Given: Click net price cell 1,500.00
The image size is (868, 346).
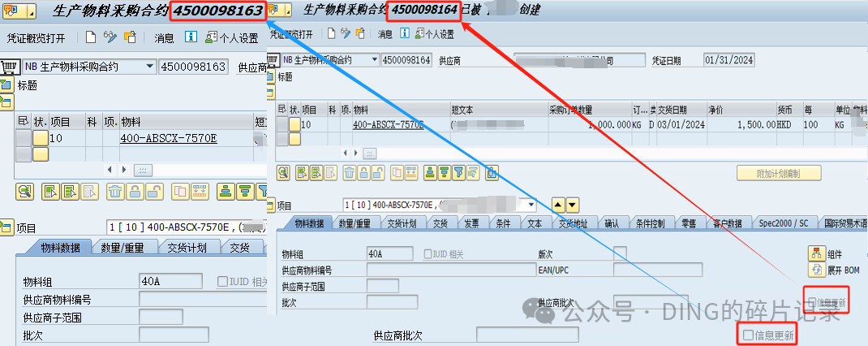Looking at the screenshot, I should coord(742,125).
